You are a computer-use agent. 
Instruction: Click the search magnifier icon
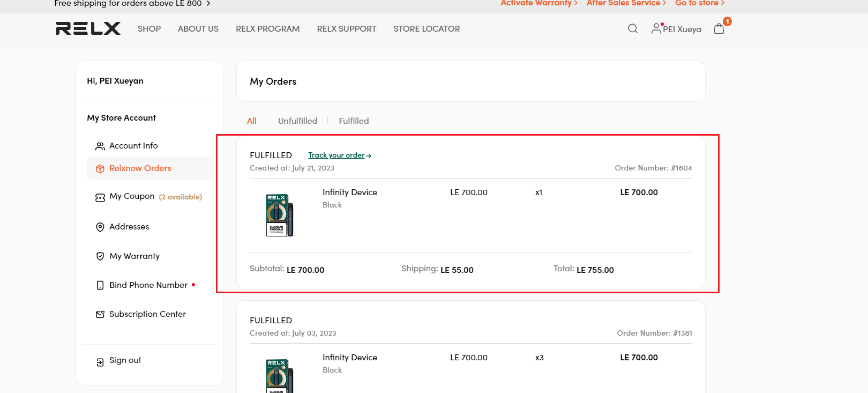pos(632,29)
